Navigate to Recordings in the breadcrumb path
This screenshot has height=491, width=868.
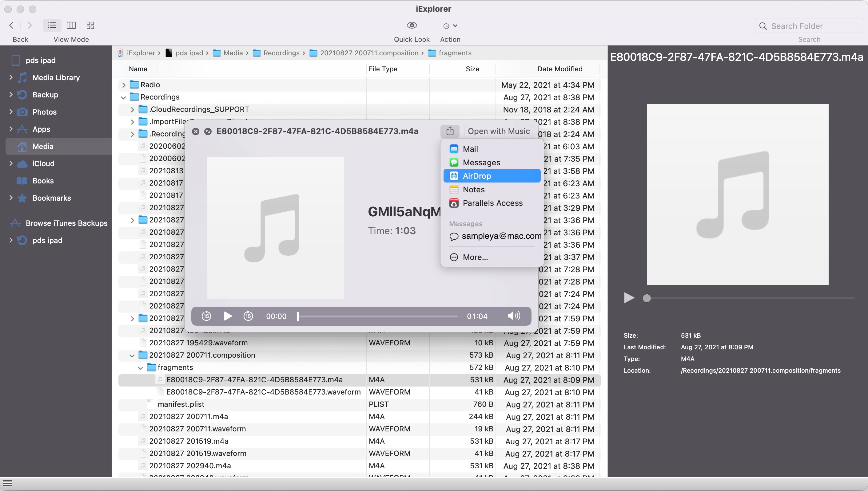(281, 53)
